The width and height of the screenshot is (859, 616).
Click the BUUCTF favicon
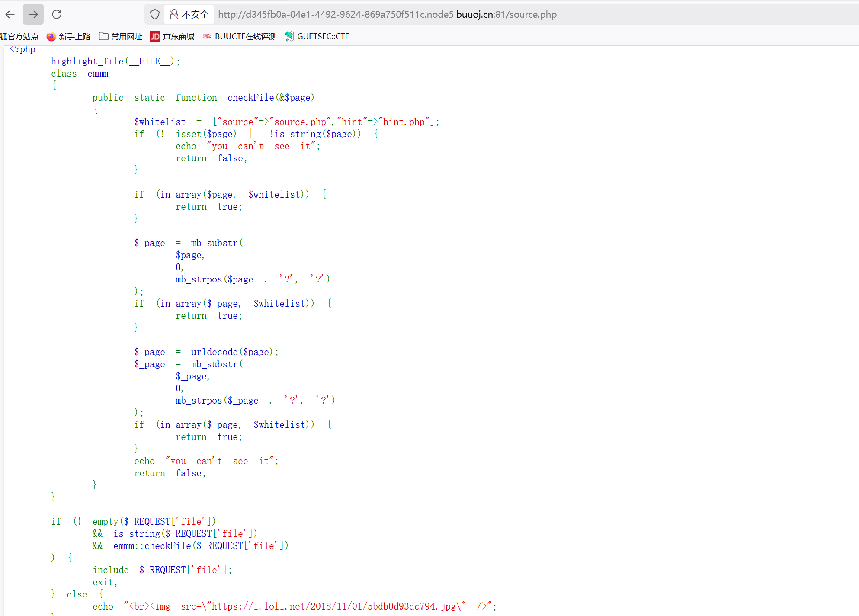coord(207,36)
